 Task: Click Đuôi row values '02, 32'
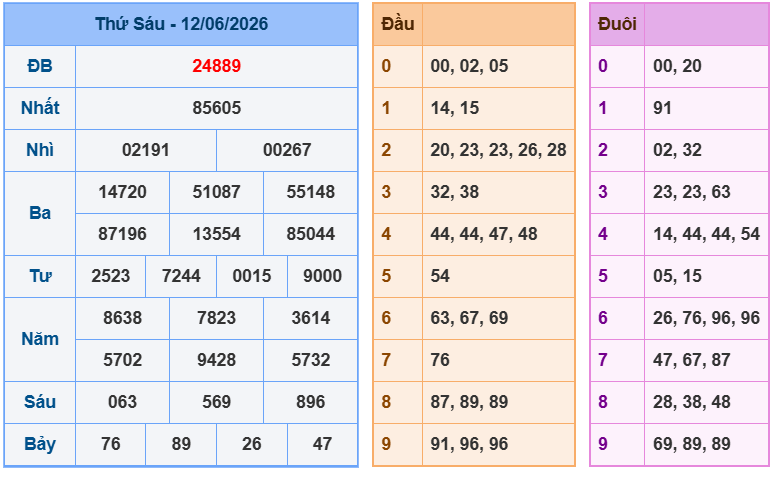pos(677,150)
